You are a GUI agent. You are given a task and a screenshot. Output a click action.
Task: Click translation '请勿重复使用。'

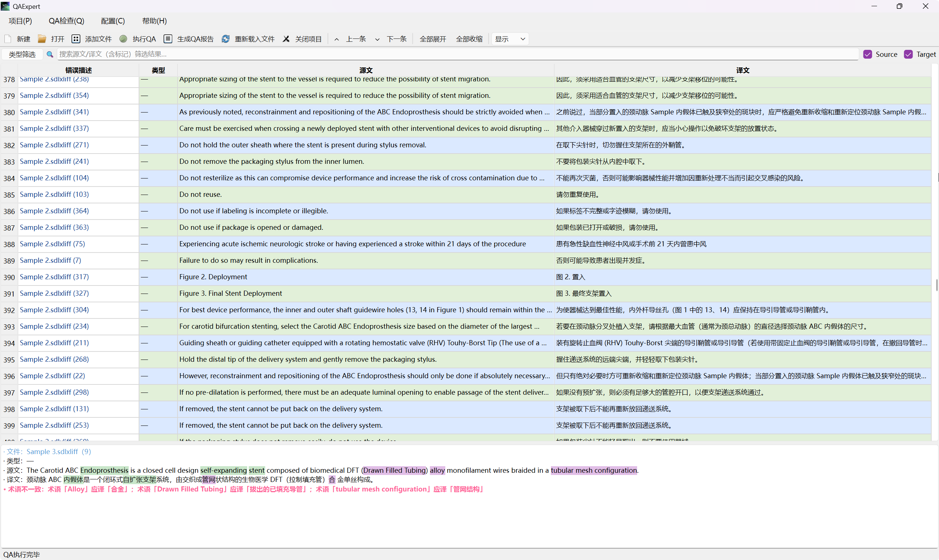(578, 195)
